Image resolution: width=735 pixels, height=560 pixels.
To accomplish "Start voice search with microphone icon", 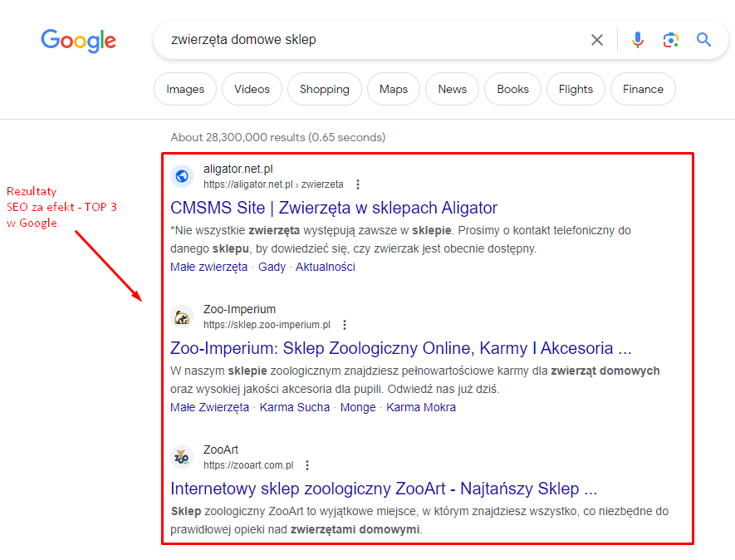I will [637, 40].
